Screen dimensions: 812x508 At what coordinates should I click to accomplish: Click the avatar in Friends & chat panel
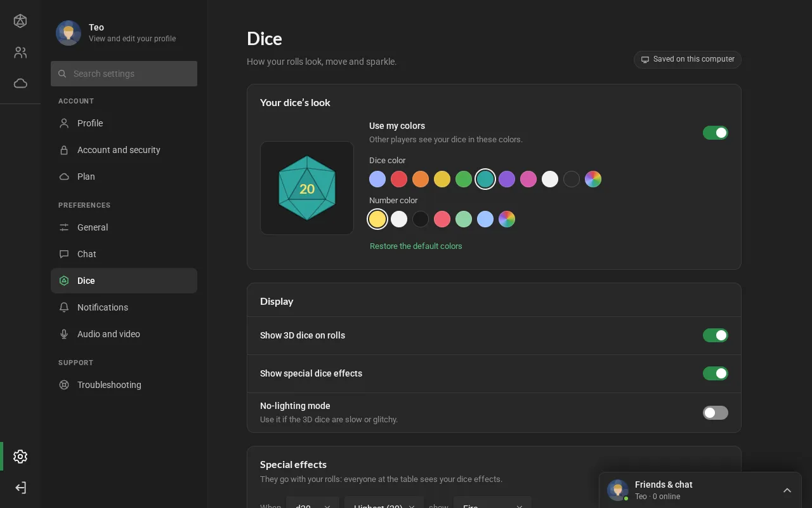click(618, 490)
